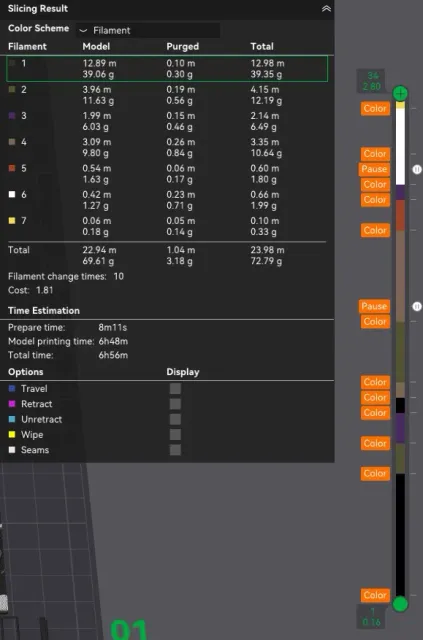Click the Travel option label
Viewport: 423px width, 640px height.
34,389
